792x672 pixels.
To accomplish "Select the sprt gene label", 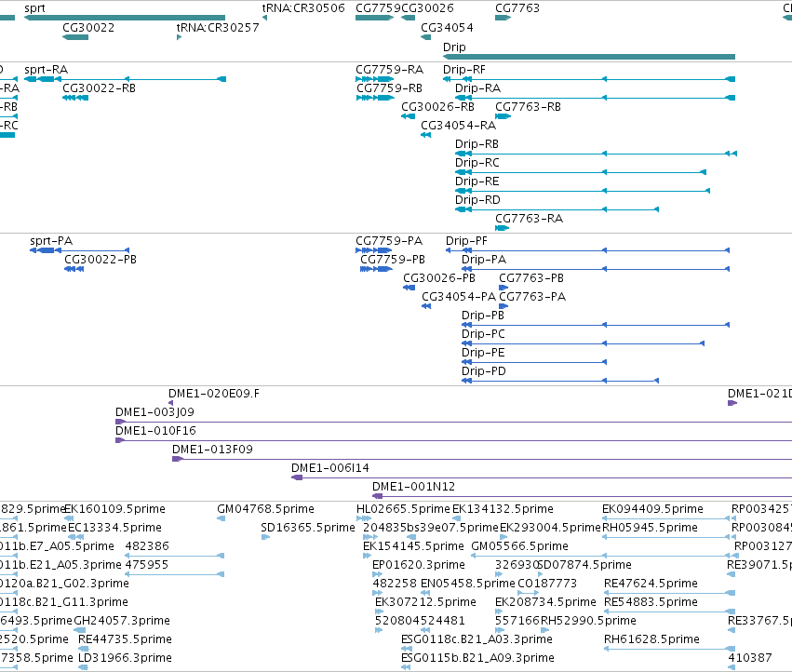I will click(x=34, y=8).
